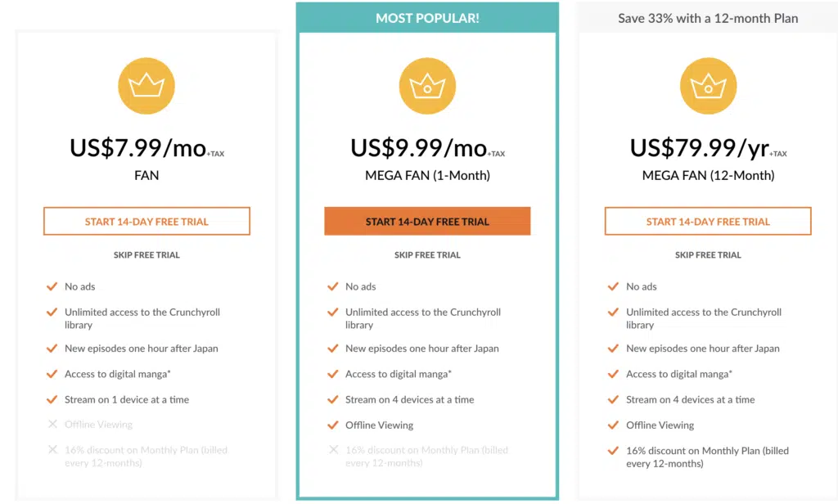
Task: Click the FAN plan crown icon
Action: coord(146,86)
